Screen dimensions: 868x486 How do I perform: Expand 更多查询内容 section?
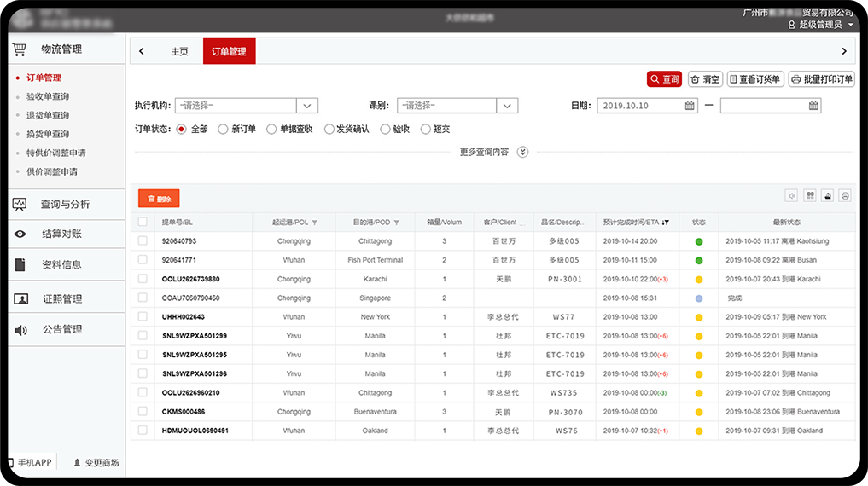point(522,153)
